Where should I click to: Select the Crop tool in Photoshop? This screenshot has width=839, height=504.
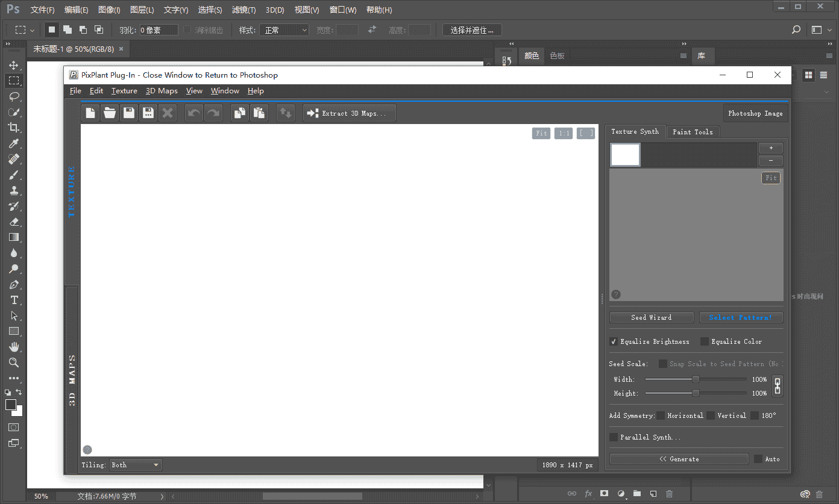tap(14, 128)
